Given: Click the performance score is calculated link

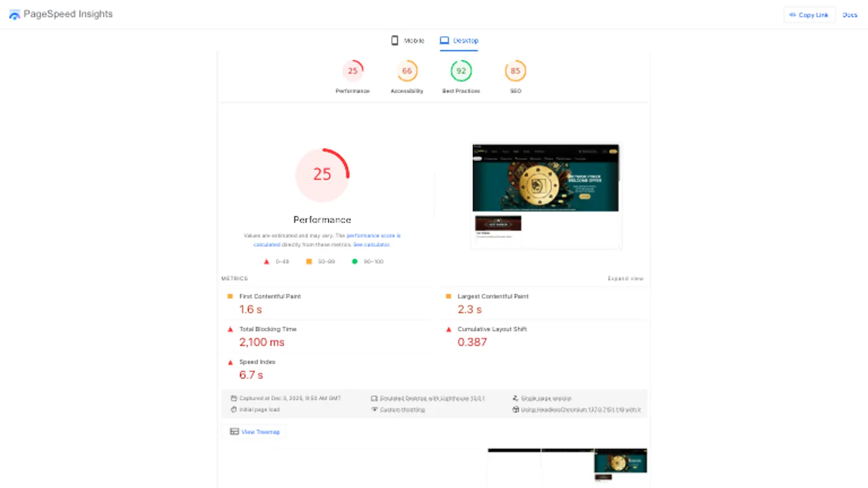Looking at the screenshot, I should click(373, 236).
